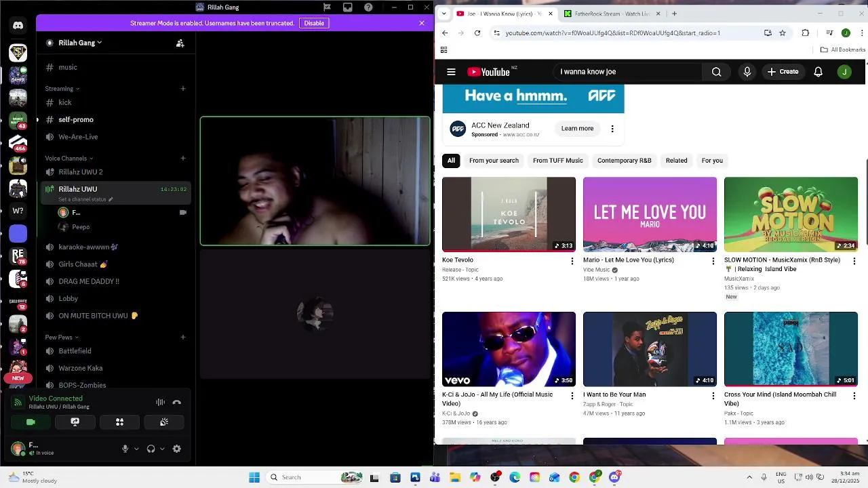Collapse Streaming channel category
Screen dimensions: 868x488
pyautogui.click(x=62, y=88)
